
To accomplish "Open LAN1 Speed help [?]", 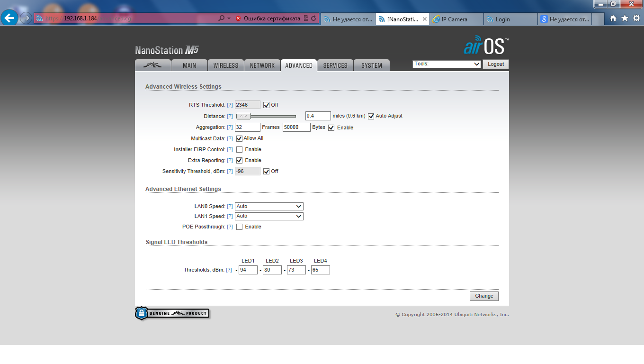I will point(230,216).
